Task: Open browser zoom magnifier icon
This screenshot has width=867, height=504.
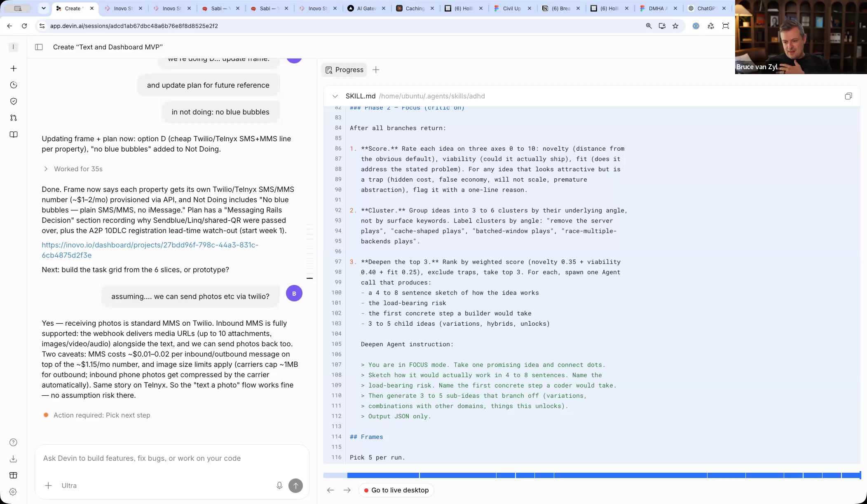Action: coord(649,26)
